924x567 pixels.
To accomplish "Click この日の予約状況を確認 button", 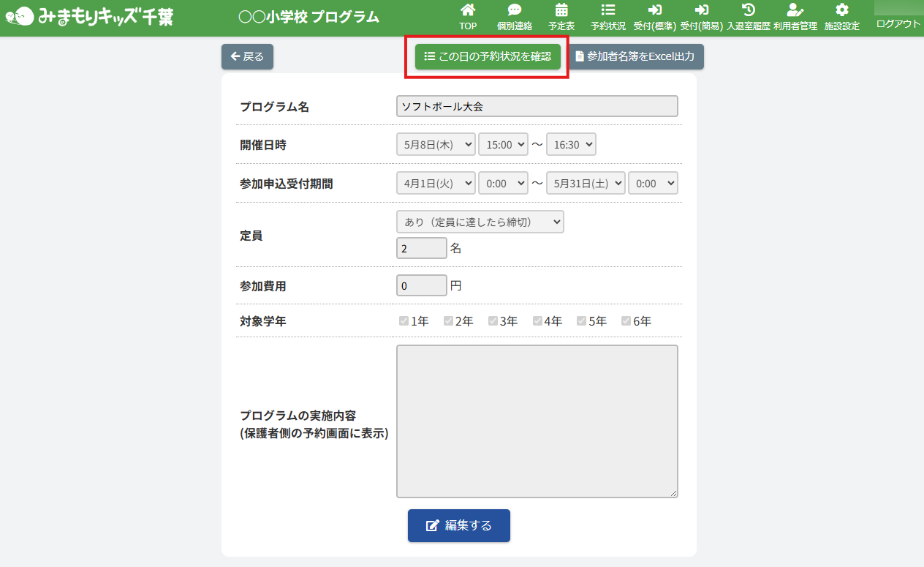I will [488, 56].
